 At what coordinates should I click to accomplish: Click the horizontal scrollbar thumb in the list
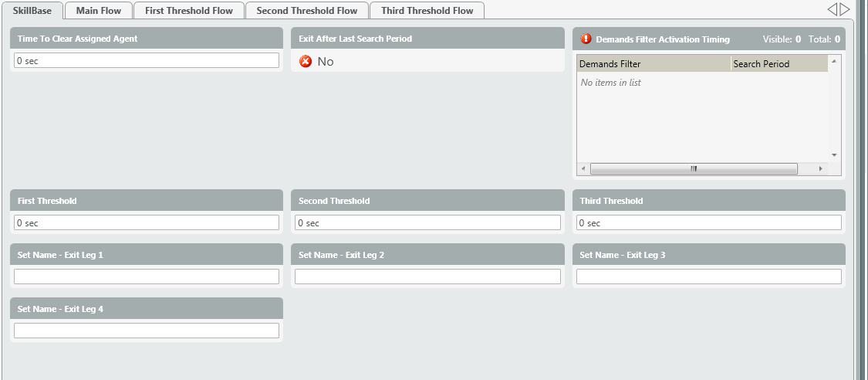[x=693, y=168]
